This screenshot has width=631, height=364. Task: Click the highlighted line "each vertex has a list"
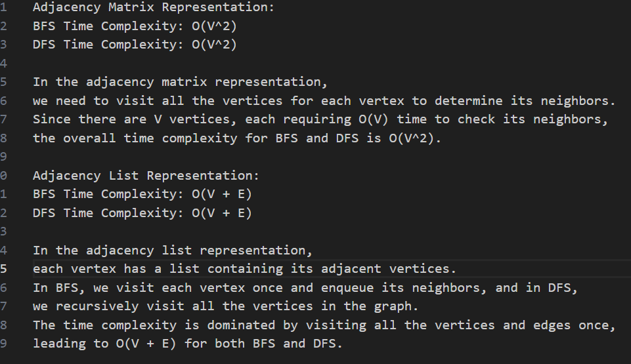pyautogui.click(x=244, y=269)
